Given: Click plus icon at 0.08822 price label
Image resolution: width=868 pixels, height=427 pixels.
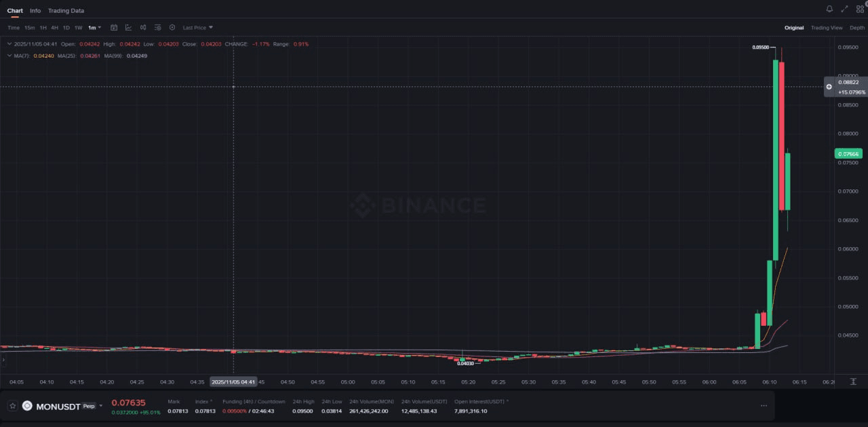Looking at the screenshot, I should tap(829, 87).
